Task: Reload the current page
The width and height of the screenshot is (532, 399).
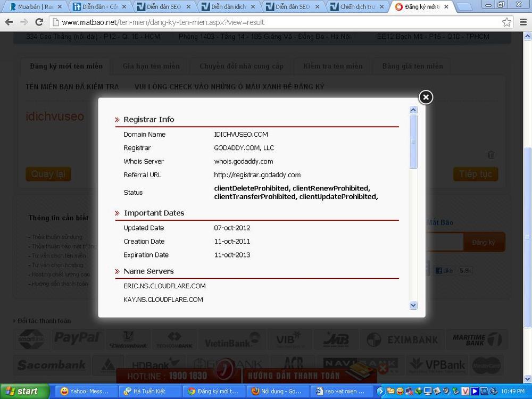Action: coord(39,22)
